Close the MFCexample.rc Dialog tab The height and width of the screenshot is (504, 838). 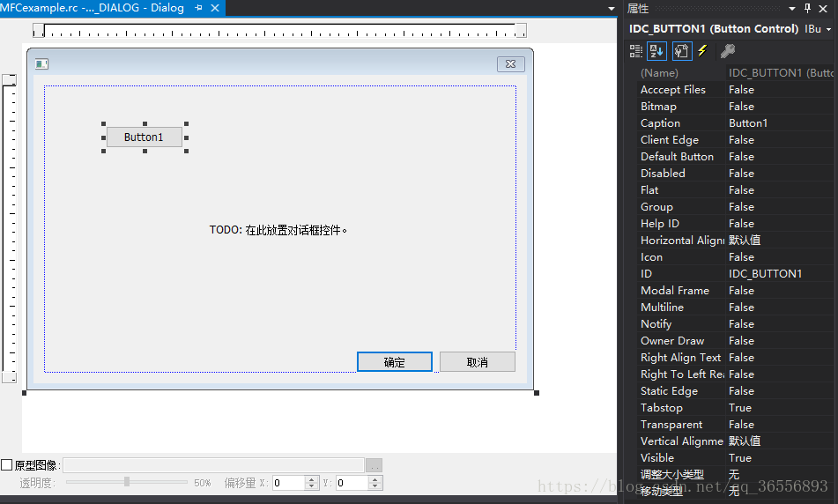(215, 8)
